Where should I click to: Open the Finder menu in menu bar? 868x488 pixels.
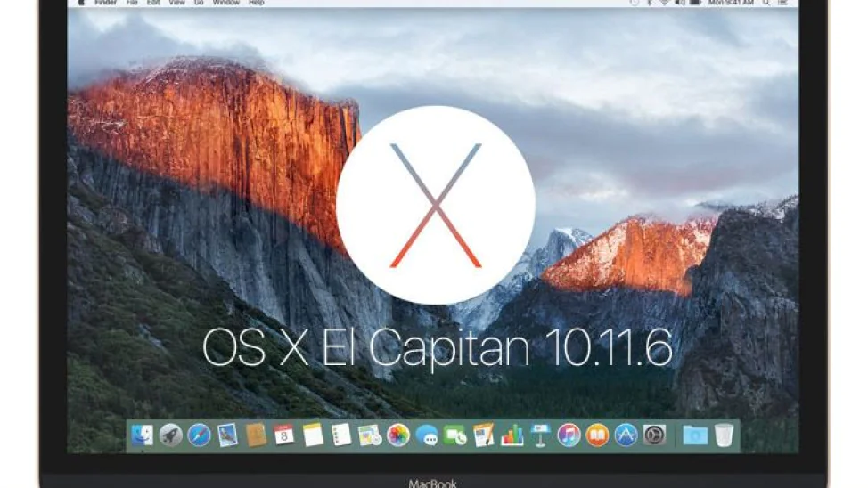(106, 2)
